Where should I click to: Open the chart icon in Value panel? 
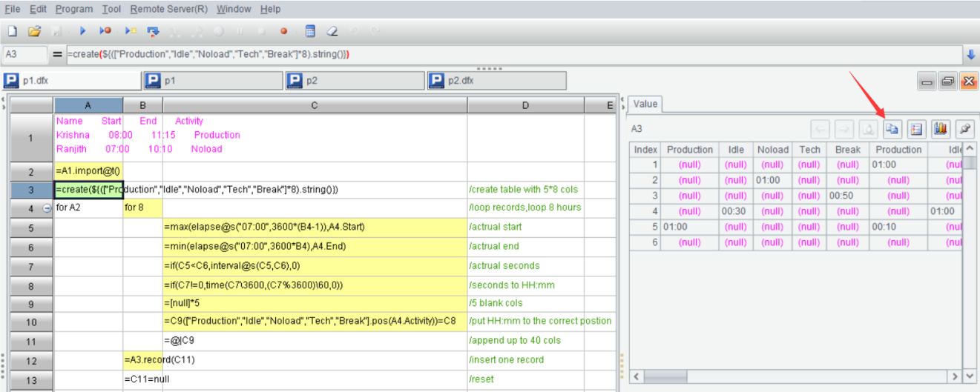click(941, 129)
